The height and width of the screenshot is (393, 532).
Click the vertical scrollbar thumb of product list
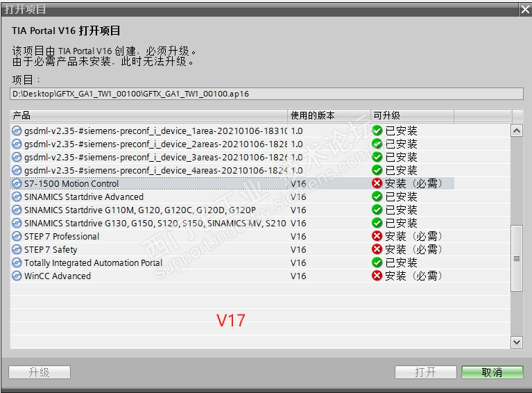coord(517,258)
